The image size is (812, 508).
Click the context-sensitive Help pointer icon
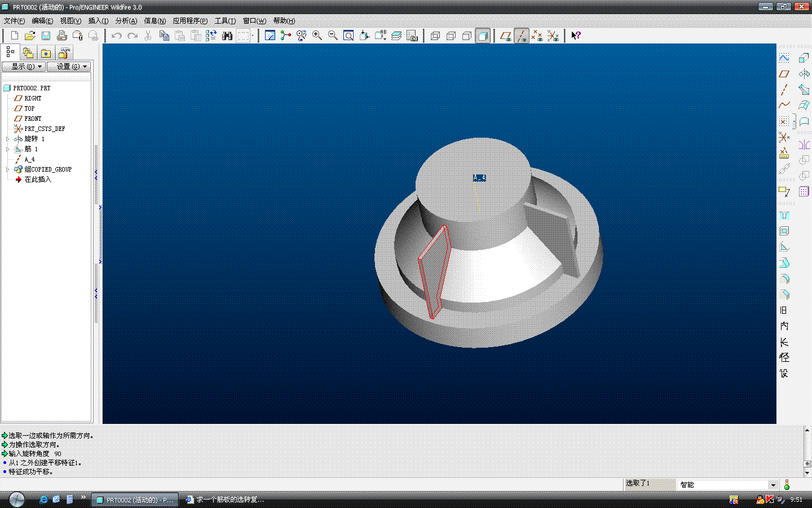click(x=576, y=36)
